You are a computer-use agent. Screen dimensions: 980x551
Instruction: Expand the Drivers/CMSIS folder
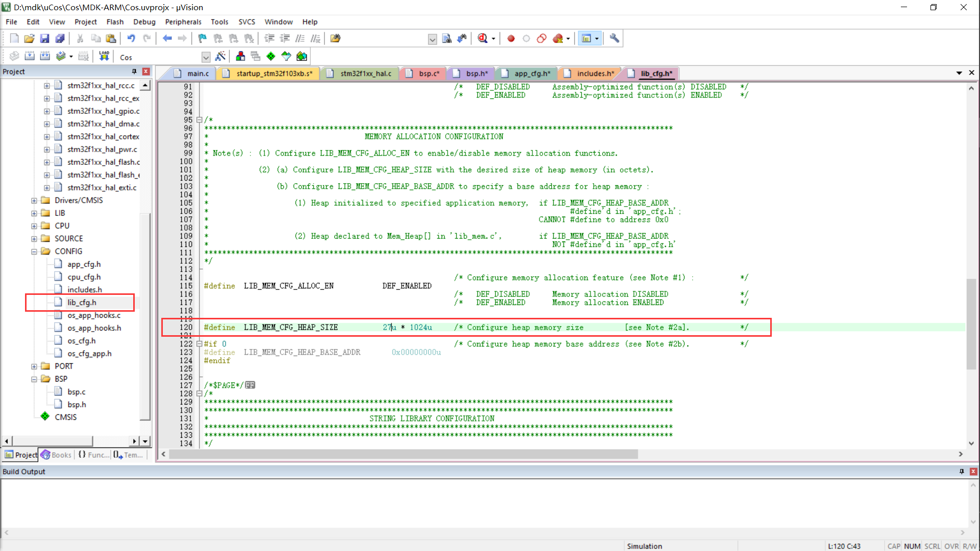click(x=34, y=201)
